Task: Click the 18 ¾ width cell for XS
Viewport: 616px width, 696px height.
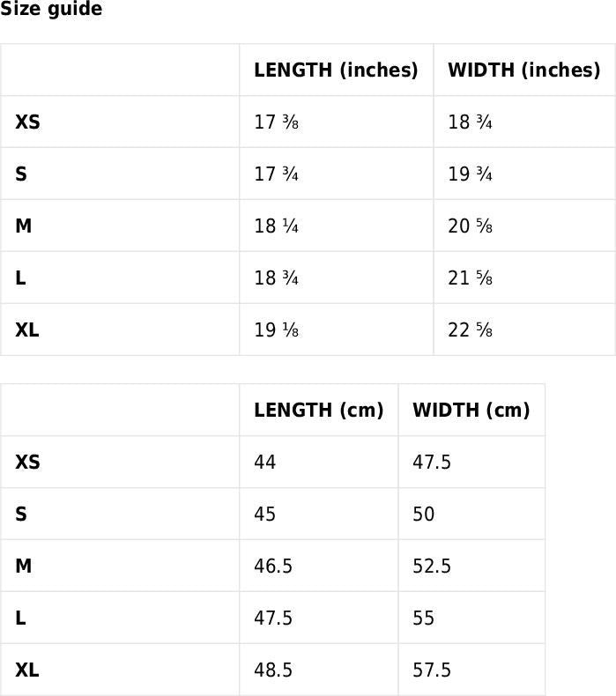Action: coord(470,122)
